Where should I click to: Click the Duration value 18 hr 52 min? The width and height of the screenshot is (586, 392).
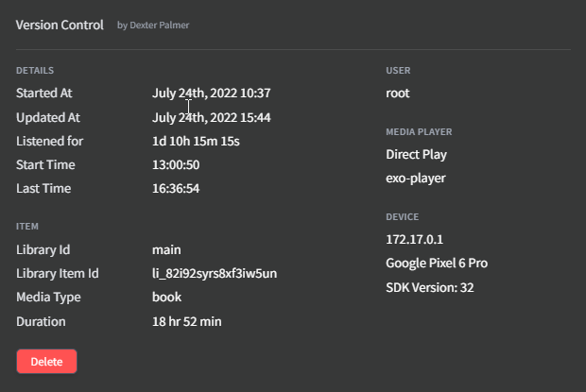click(x=187, y=321)
